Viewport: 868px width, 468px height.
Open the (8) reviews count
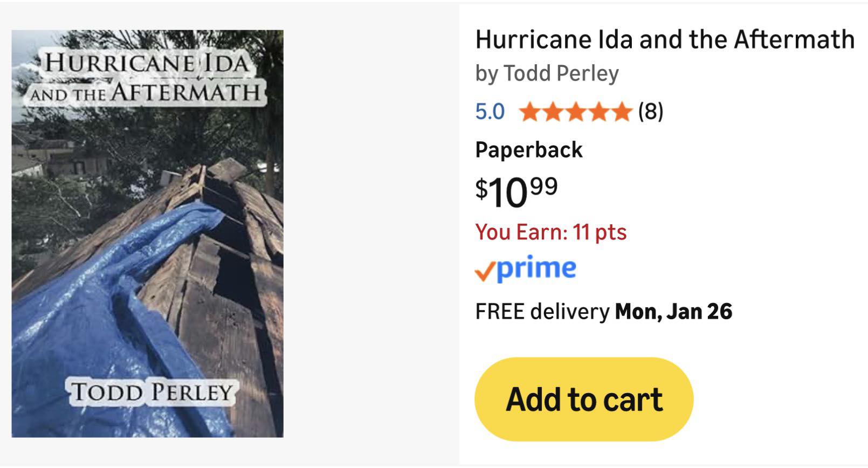pyautogui.click(x=651, y=112)
